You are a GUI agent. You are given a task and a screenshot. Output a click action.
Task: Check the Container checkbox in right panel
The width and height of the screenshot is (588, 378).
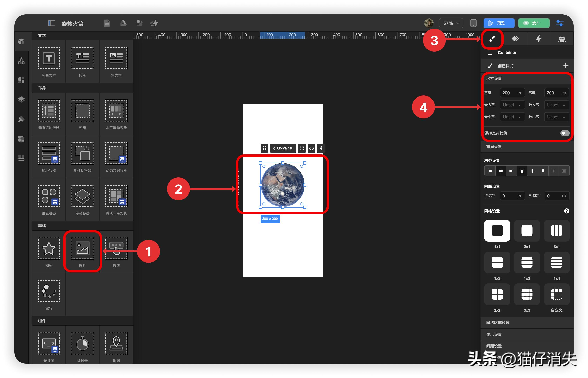coord(490,52)
